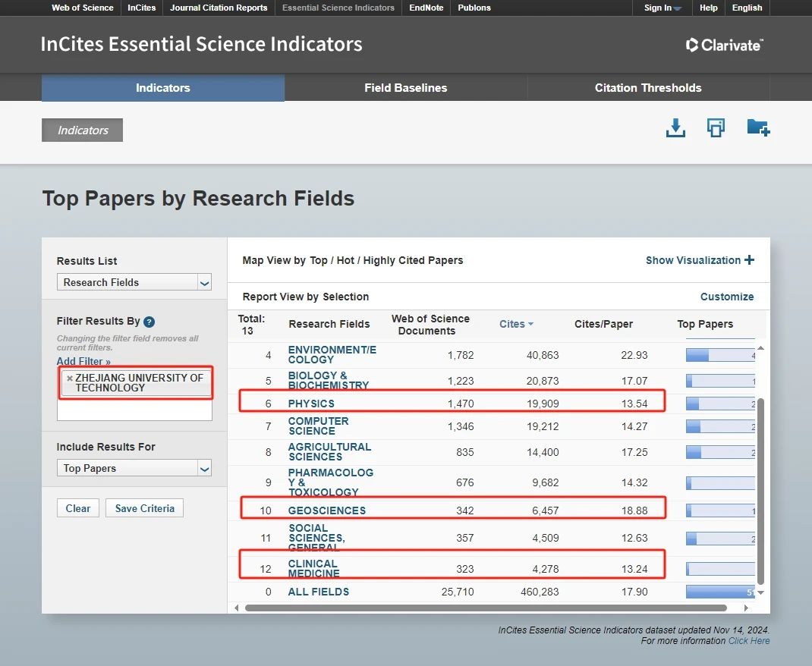Click the Cites/Paper column header

603,324
